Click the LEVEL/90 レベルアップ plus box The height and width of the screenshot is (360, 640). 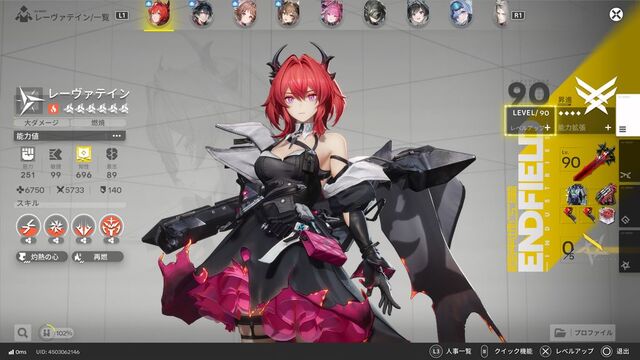pos(531,121)
